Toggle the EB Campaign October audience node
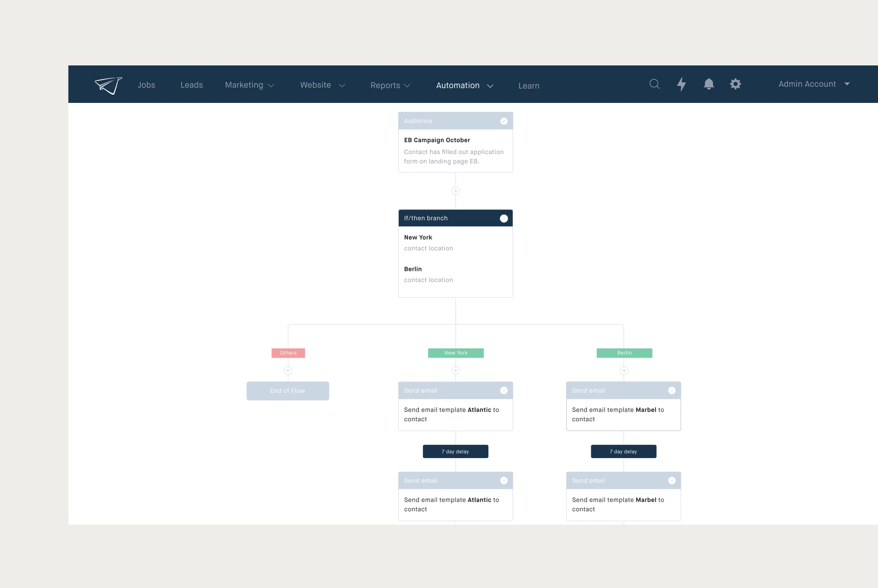Image resolution: width=878 pixels, height=588 pixels. 504,121
